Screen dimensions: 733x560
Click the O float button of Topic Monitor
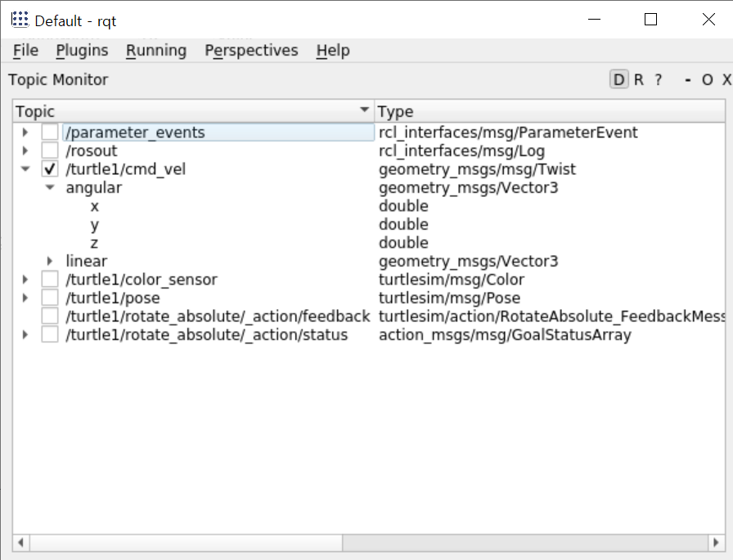pyautogui.click(x=708, y=80)
